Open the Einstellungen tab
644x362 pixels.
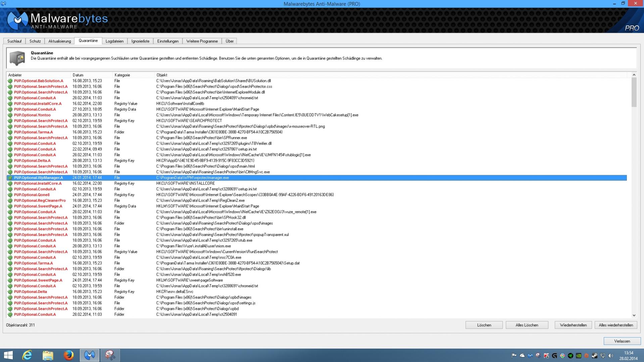point(168,41)
